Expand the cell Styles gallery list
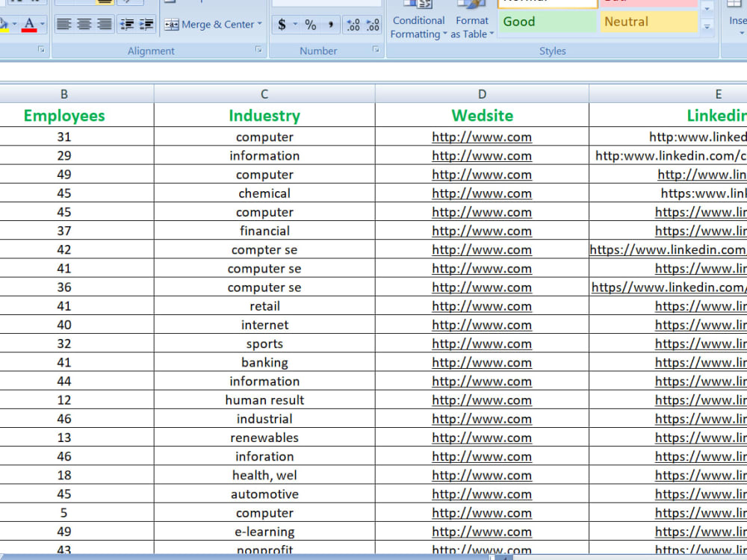The height and width of the screenshot is (560, 747). point(707,27)
